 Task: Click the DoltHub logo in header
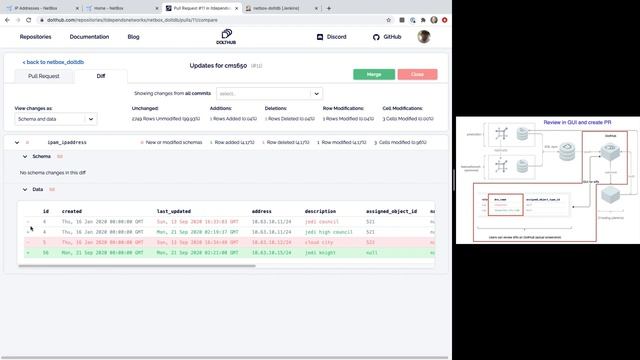226,37
